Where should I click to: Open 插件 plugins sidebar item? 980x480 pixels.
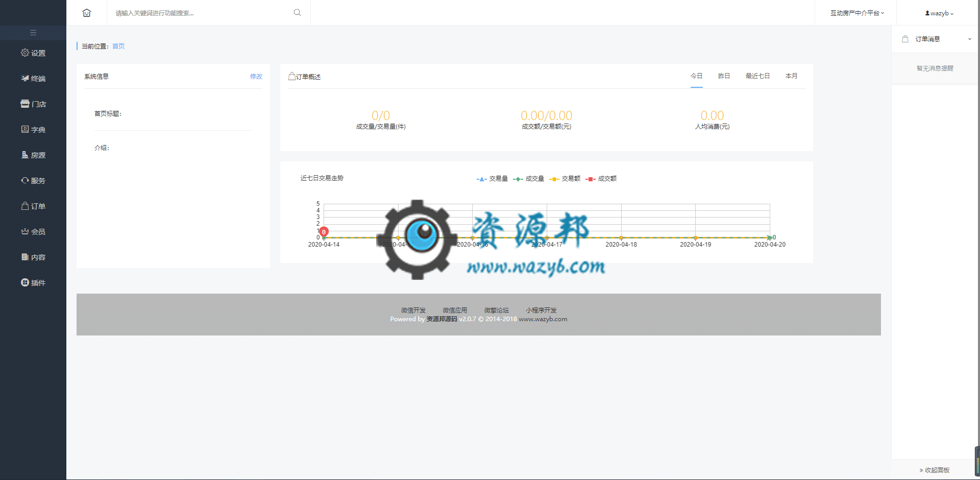[33, 282]
